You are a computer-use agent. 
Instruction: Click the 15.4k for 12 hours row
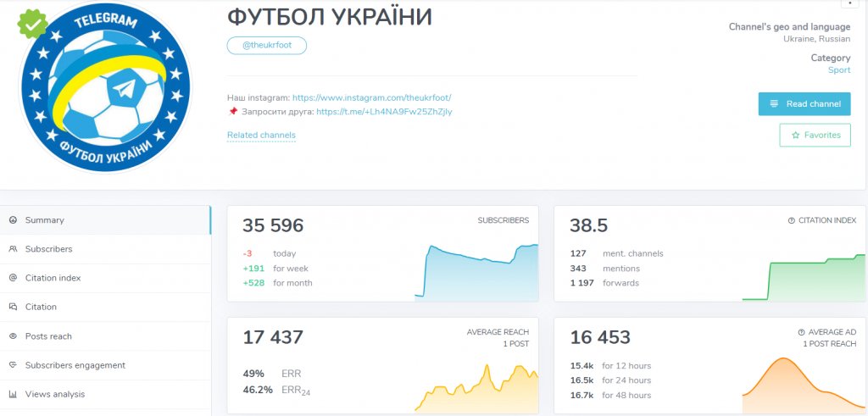pyautogui.click(x=610, y=366)
